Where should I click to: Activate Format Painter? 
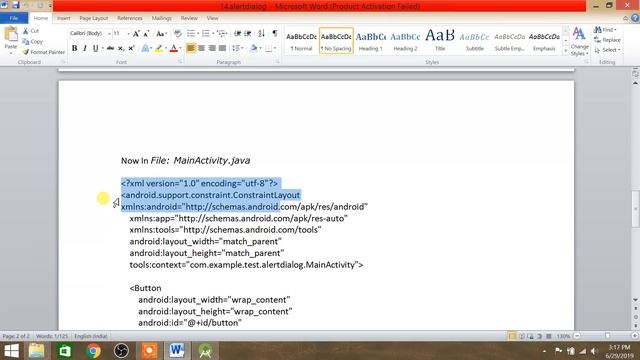click(x=44, y=52)
